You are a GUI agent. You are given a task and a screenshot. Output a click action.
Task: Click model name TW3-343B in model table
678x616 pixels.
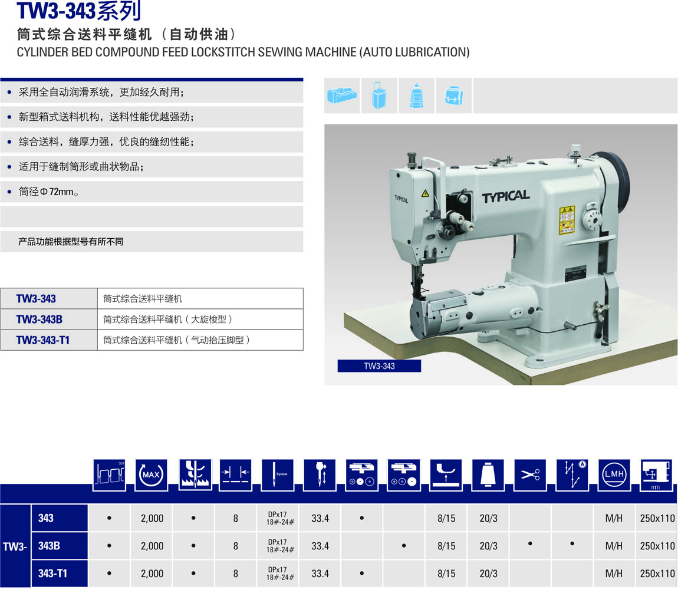point(40,319)
